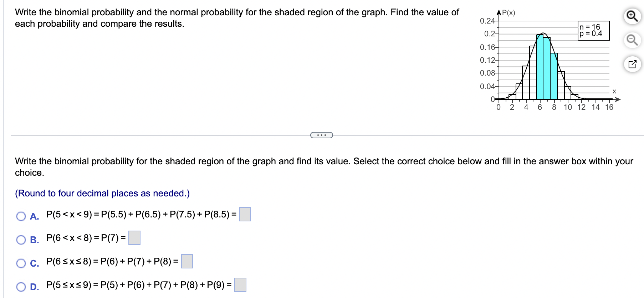Click the answer box next to choice A
Viewport: 644px width, 298px height.
pyautogui.click(x=245, y=215)
